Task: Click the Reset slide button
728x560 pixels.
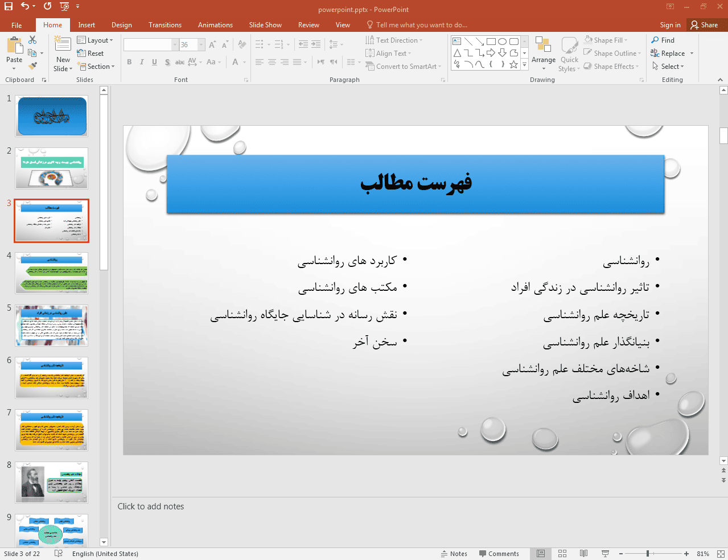Action: [91, 53]
